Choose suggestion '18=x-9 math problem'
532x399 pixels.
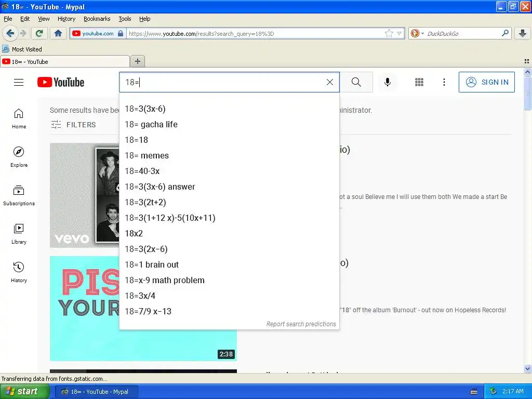229,281
